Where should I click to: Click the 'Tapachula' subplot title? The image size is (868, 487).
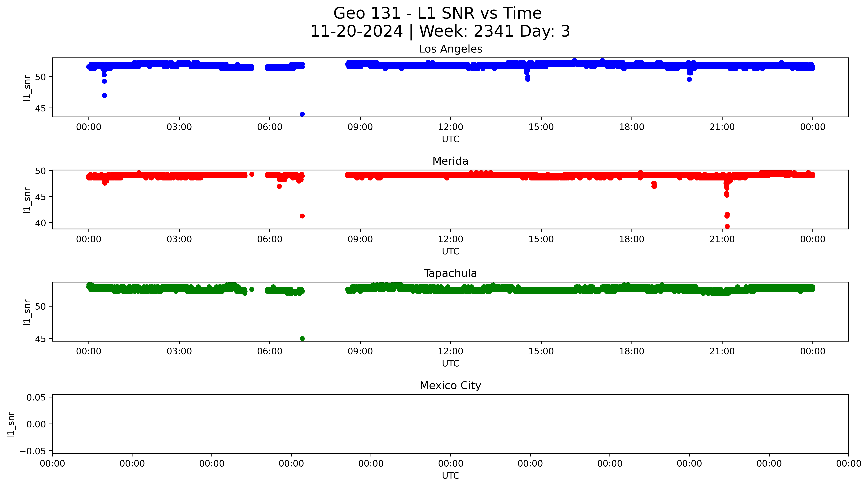coord(450,273)
